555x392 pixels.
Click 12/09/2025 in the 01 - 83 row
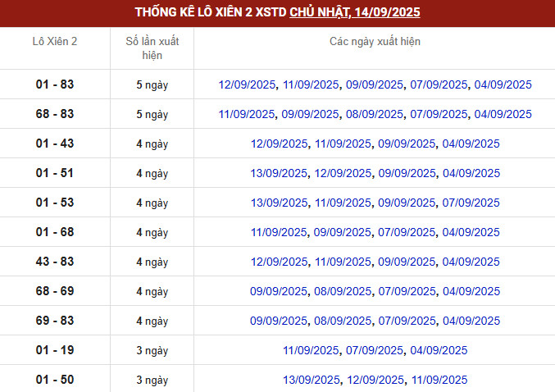[x=247, y=84]
